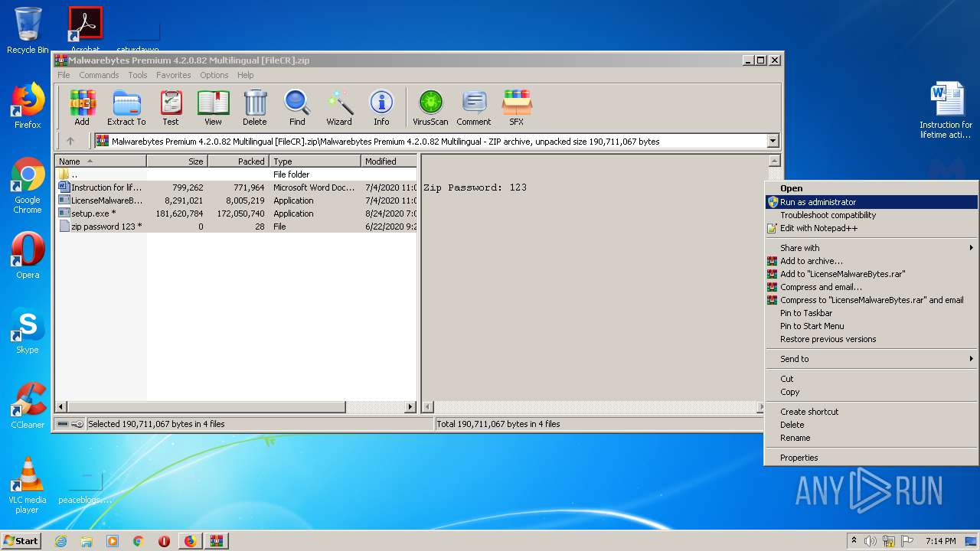The width and height of the screenshot is (980, 551).
Task: Choose Run as administrator
Action: point(872,202)
